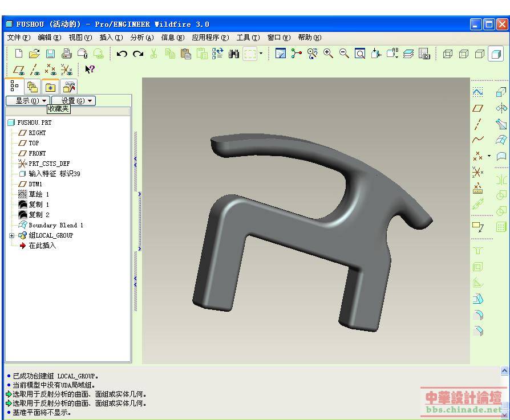Click the message area scroll up arrow
This screenshot has height=420, width=510.
click(x=504, y=371)
